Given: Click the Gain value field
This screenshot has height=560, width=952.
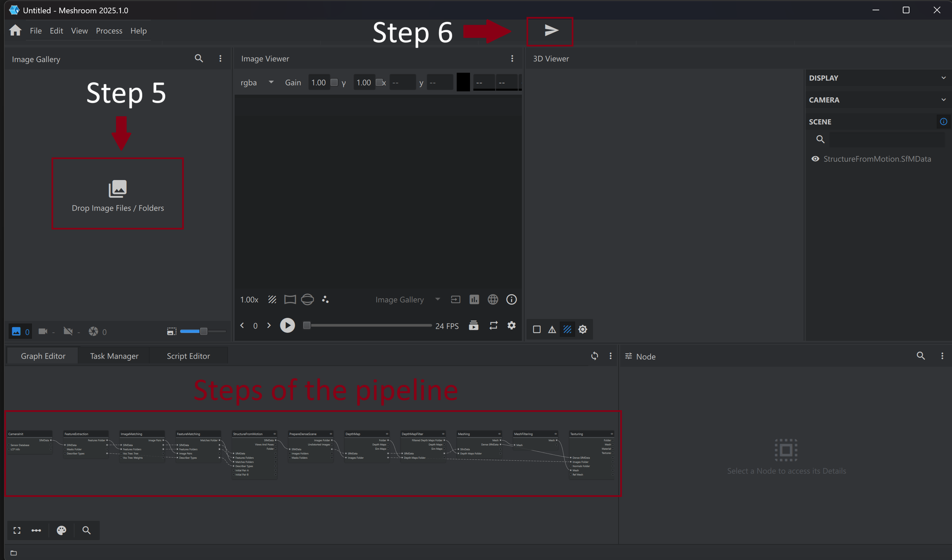Looking at the screenshot, I should click(318, 82).
